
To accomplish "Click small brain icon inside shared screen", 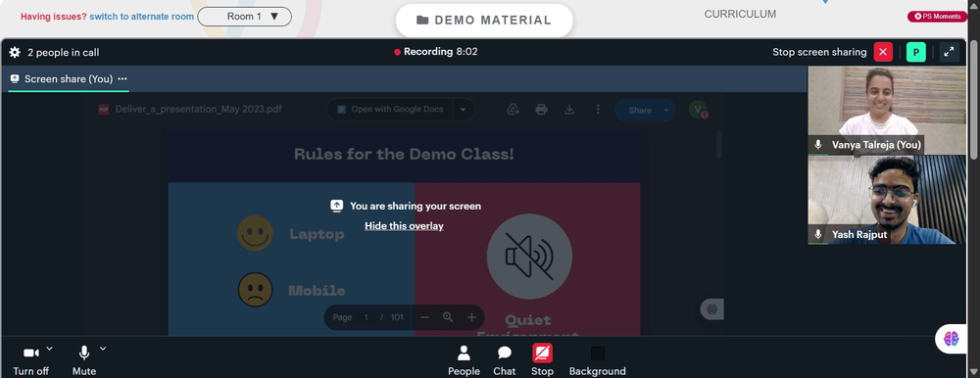I will (x=711, y=308).
